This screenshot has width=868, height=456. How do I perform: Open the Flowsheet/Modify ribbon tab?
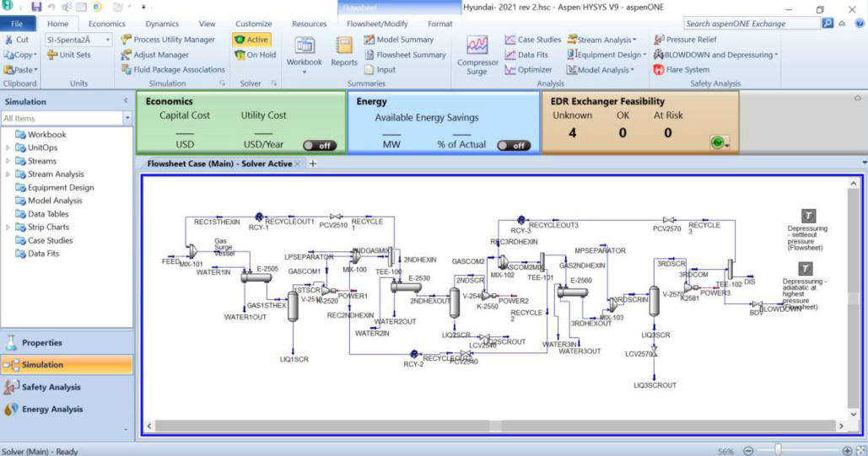(377, 24)
